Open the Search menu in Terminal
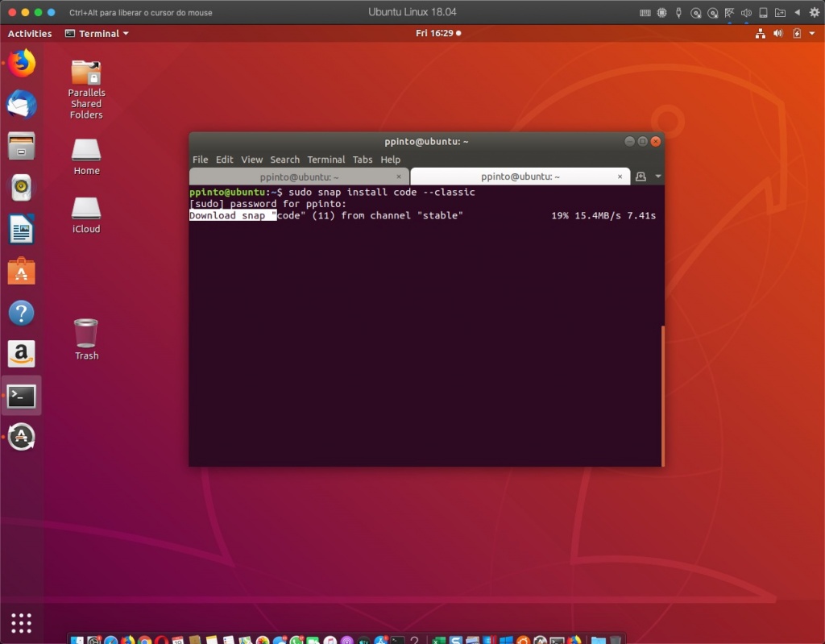The image size is (825, 644). click(x=284, y=160)
